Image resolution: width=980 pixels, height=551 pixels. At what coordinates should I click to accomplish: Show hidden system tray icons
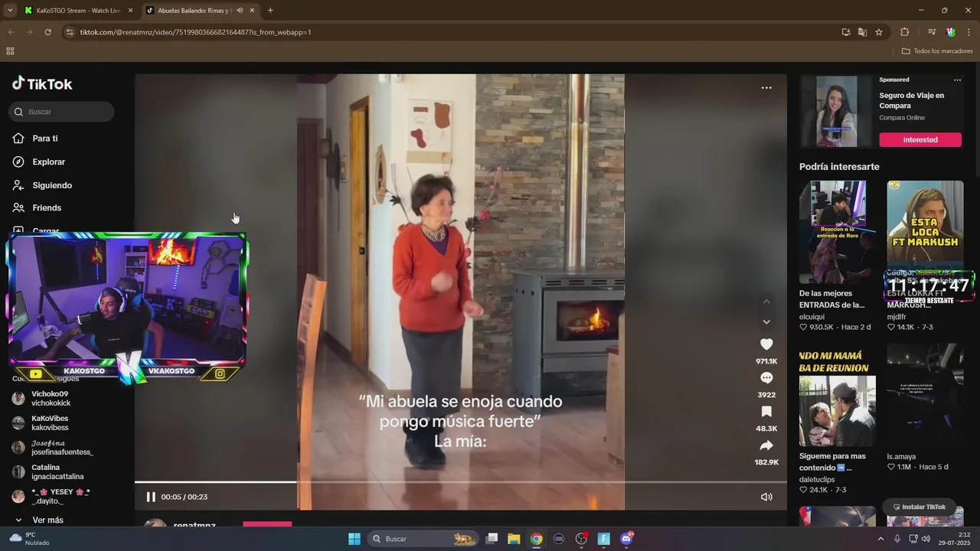pyautogui.click(x=880, y=539)
